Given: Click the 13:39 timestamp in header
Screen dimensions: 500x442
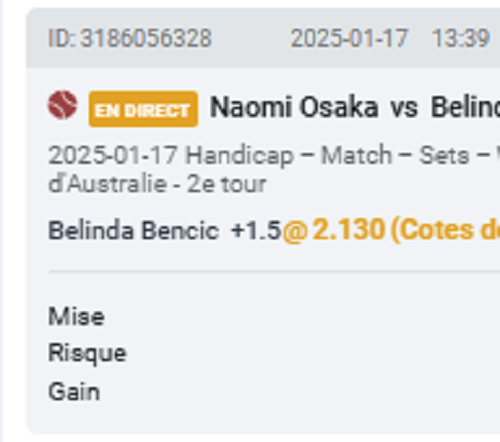Looking at the screenshot, I should pos(460,38).
